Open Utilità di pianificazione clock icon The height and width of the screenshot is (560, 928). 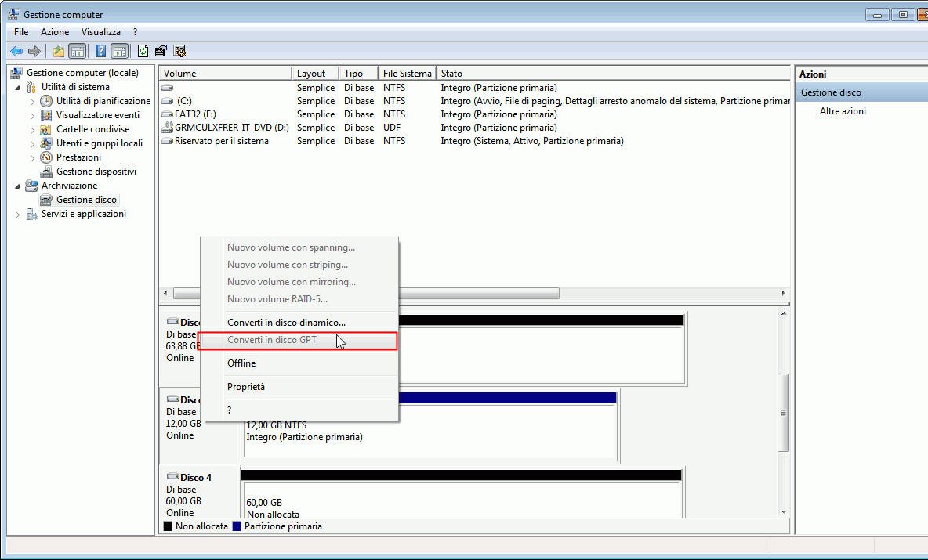46,101
